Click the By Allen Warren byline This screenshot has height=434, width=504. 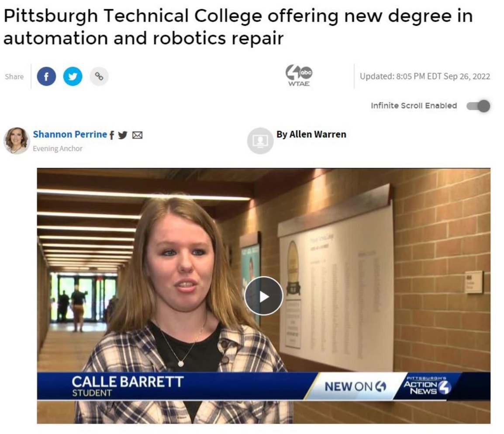pyautogui.click(x=311, y=134)
